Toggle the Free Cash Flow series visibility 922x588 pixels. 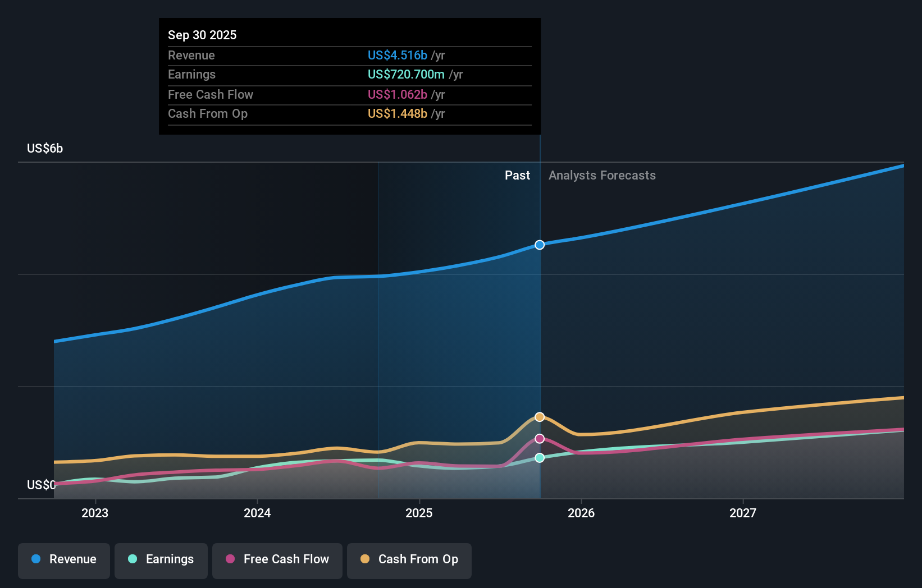click(277, 560)
